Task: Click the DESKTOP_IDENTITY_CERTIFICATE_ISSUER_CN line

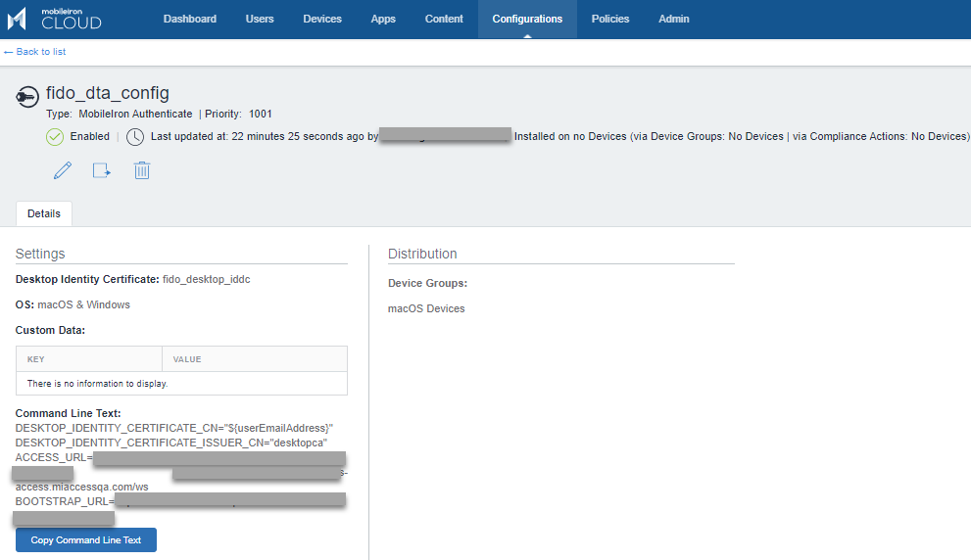Action: click(170, 443)
